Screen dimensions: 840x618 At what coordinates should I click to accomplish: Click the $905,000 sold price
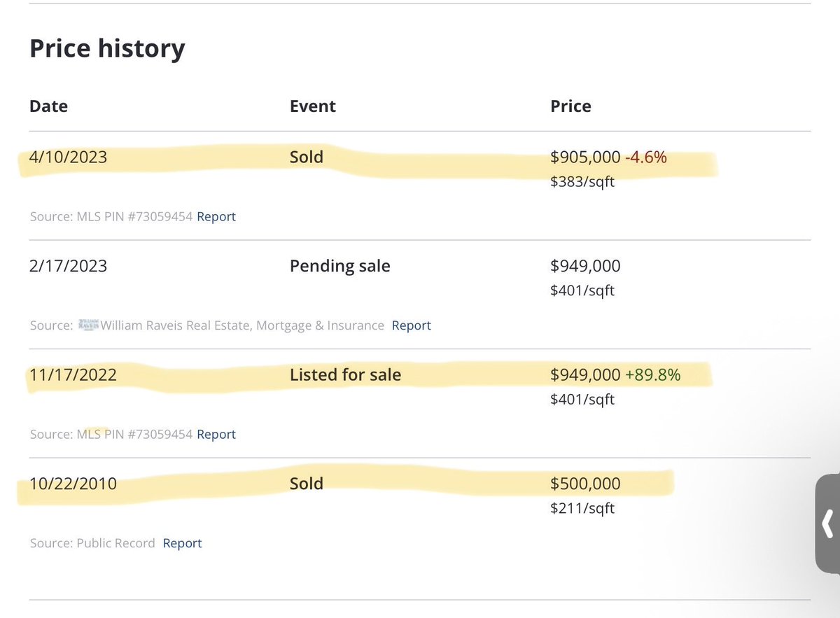(585, 157)
